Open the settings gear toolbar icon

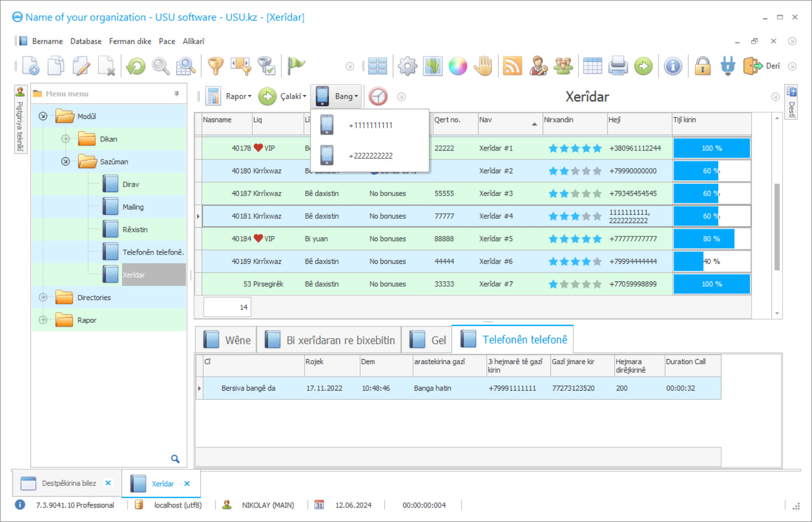pyautogui.click(x=407, y=66)
